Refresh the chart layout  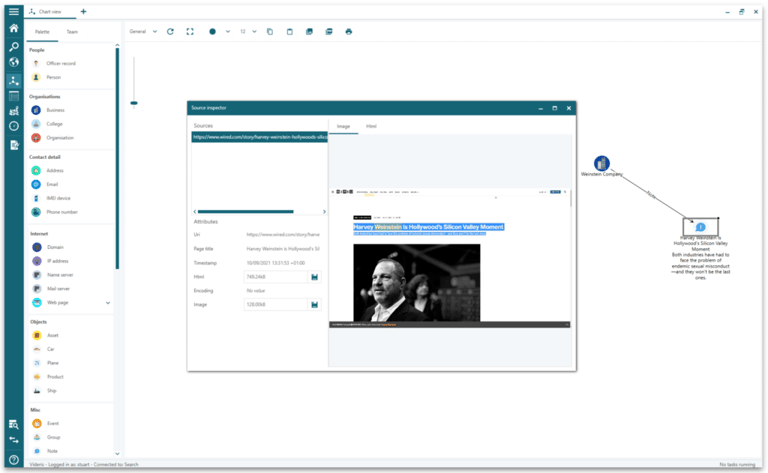(170, 31)
